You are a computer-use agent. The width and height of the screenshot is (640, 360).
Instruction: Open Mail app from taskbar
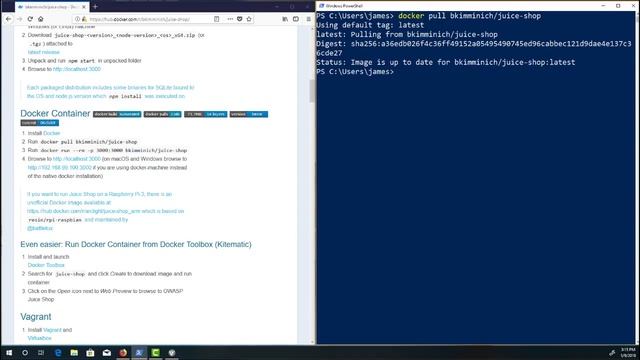tap(107, 353)
